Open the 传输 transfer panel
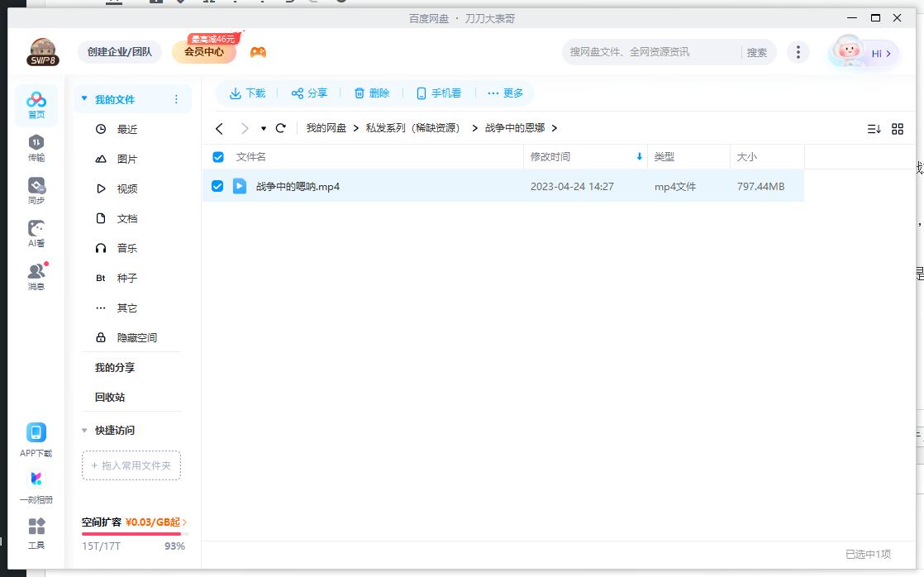Image resolution: width=924 pixels, height=577 pixels. (36, 148)
